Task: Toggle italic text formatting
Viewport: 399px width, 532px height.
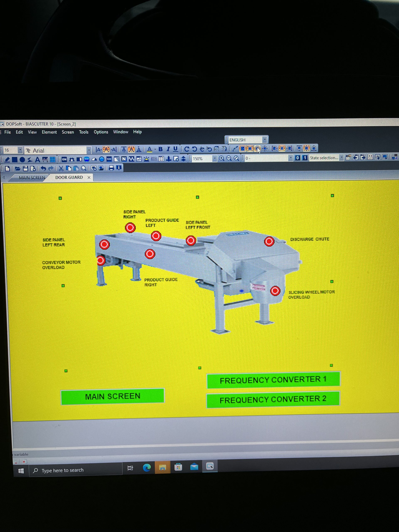Action: tap(168, 149)
